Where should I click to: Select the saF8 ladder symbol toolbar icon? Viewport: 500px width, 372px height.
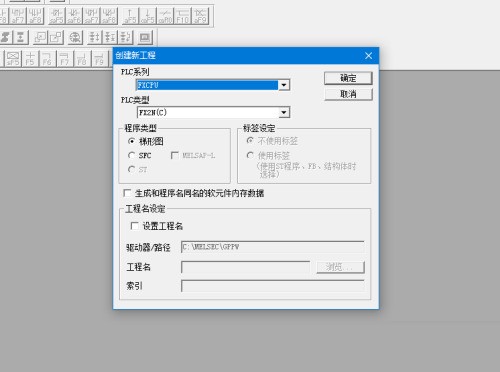pyautogui.click(x=109, y=16)
